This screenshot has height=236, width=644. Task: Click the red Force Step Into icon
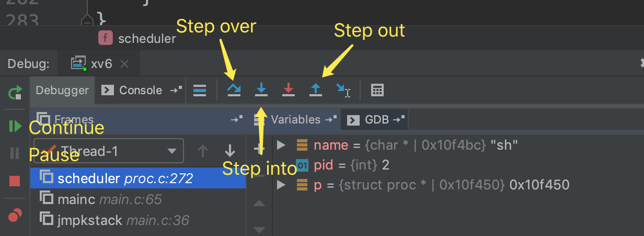click(x=288, y=90)
